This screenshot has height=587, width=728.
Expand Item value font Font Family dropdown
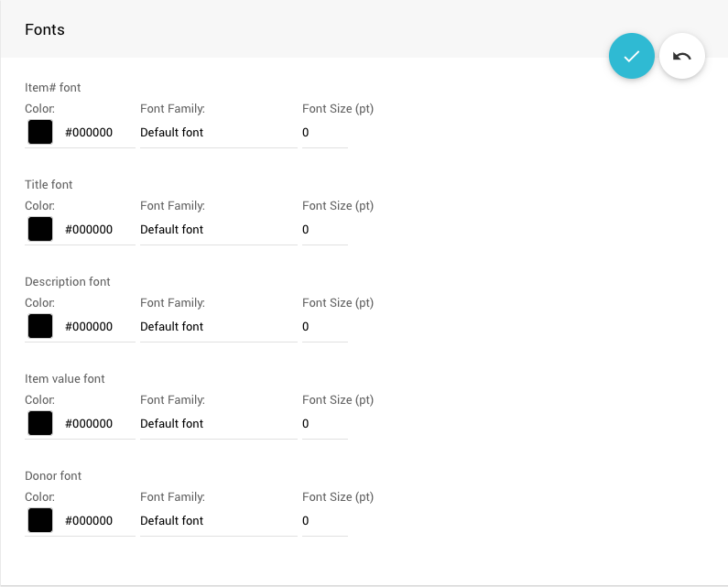218,424
